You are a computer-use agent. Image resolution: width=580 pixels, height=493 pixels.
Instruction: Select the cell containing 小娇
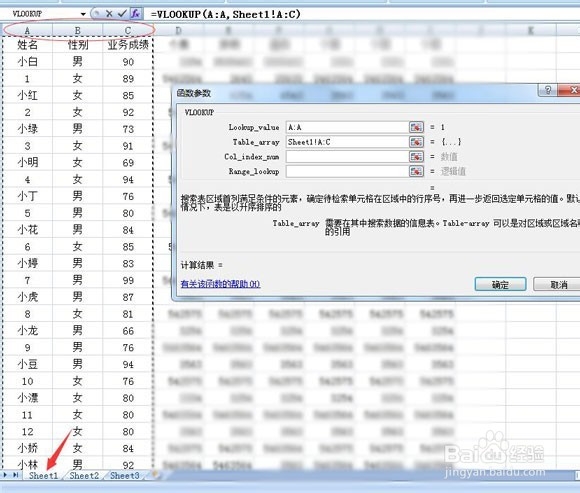point(27,448)
